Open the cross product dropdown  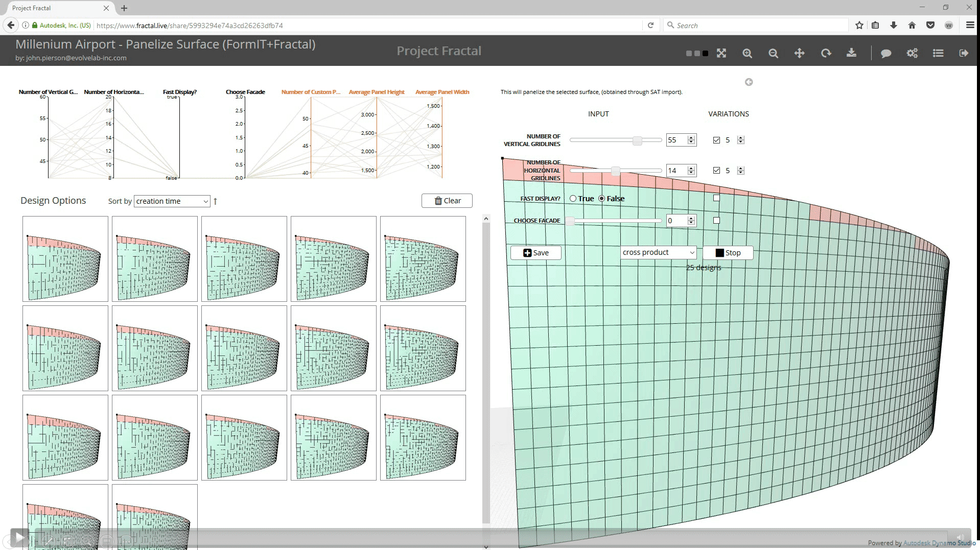(x=659, y=252)
